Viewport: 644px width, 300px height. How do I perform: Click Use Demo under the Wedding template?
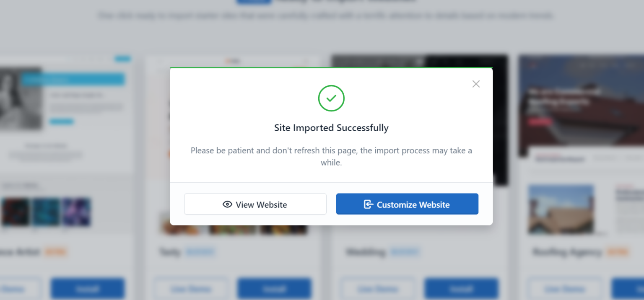coord(377,289)
